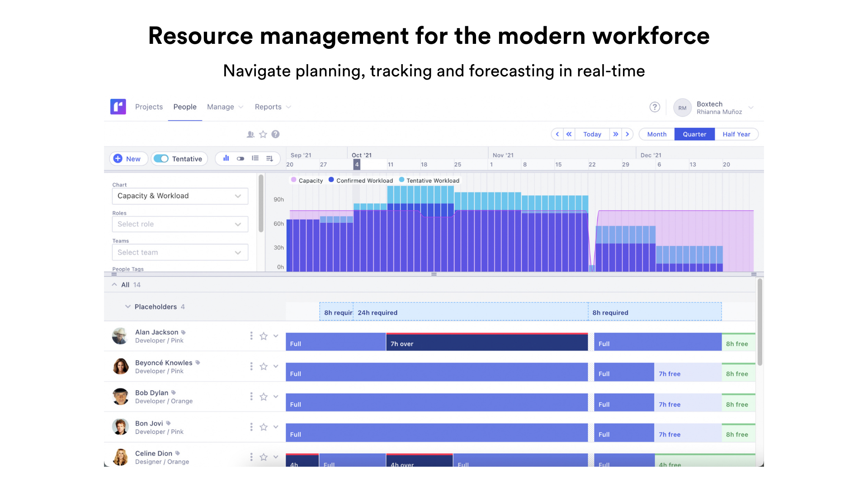This screenshot has width=868, height=488.
Task: Disable the Tentative toggle
Action: pyautogui.click(x=162, y=159)
